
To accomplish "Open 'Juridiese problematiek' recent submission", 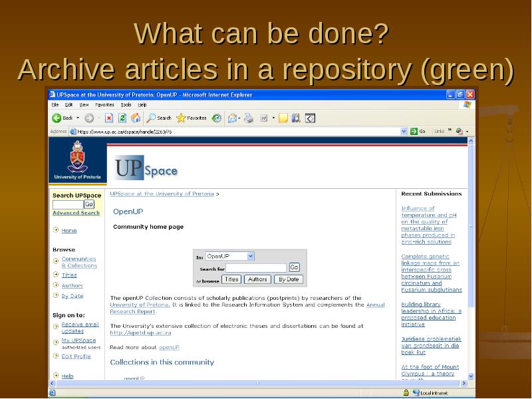I will tap(431, 346).
